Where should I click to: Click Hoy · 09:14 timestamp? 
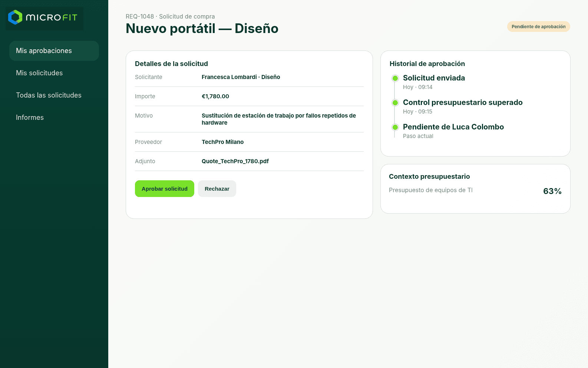pyautogui.click(x=418, y=87)
